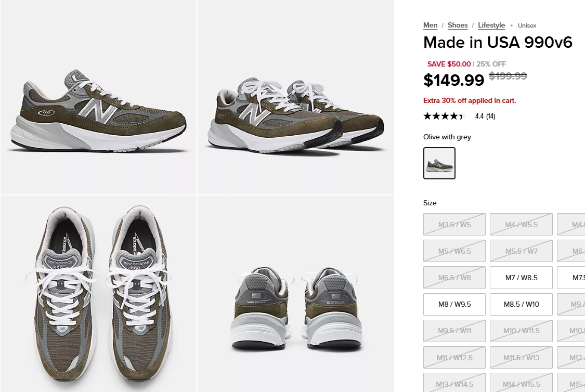Open the top-down view shoe image
585x392 pixels.
pos(98,294)
